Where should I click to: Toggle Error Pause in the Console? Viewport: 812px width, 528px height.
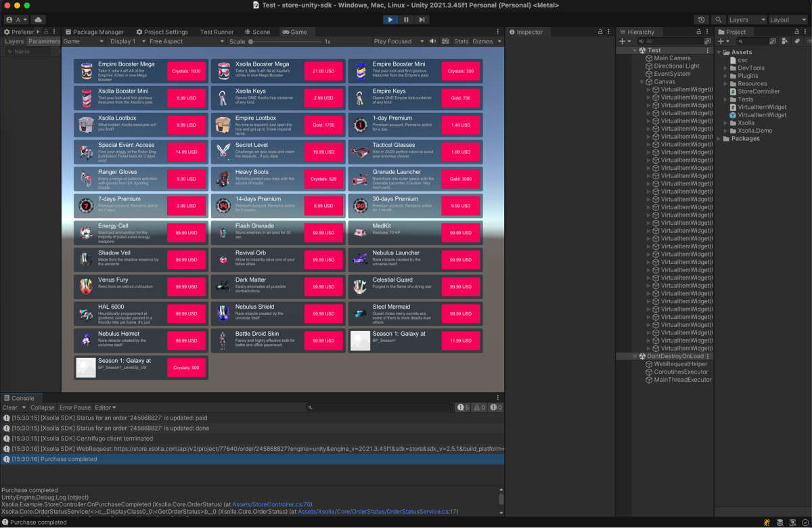point(74,408)
